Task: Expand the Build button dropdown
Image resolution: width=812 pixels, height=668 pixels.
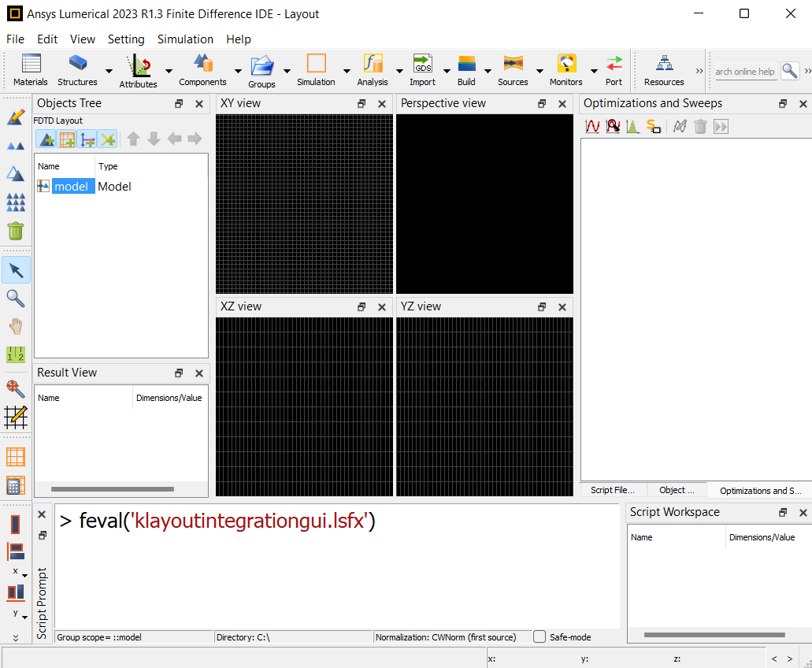Action: pos(488,69)
